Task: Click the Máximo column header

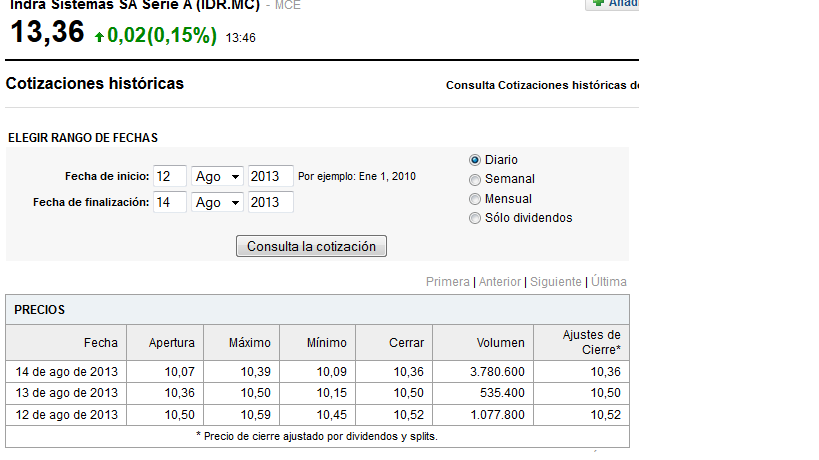Action: [242, 343]
